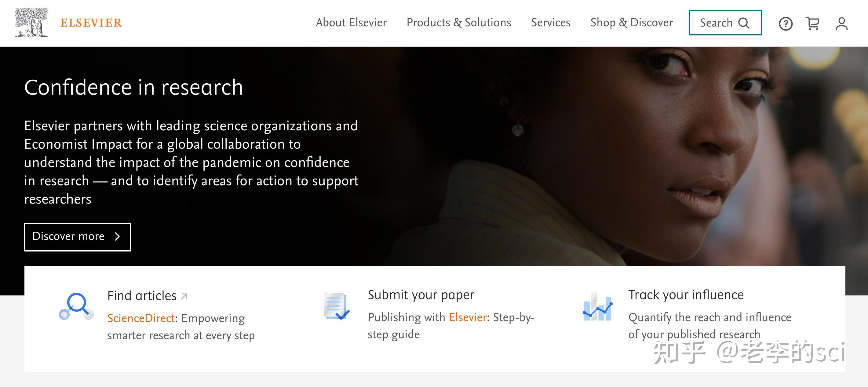Open the shopping cart icon
This screenshot has height=387, width=868.
pyautogui.click(x=812, y=24)
